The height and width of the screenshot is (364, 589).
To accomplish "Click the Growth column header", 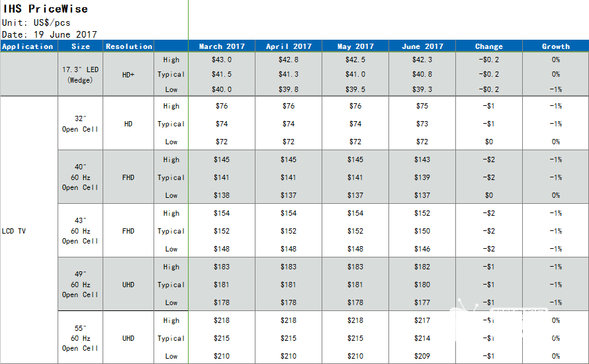I will pos(555,46).
